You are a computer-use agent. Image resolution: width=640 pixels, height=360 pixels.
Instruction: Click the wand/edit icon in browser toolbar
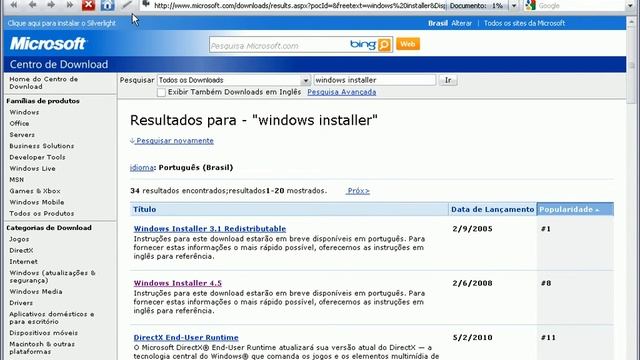127,5
